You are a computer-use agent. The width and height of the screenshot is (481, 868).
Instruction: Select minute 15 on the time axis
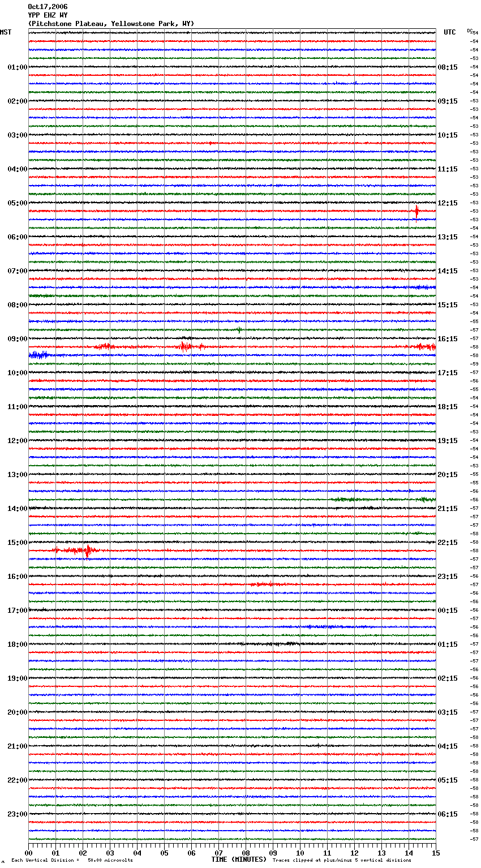[436, 853]
